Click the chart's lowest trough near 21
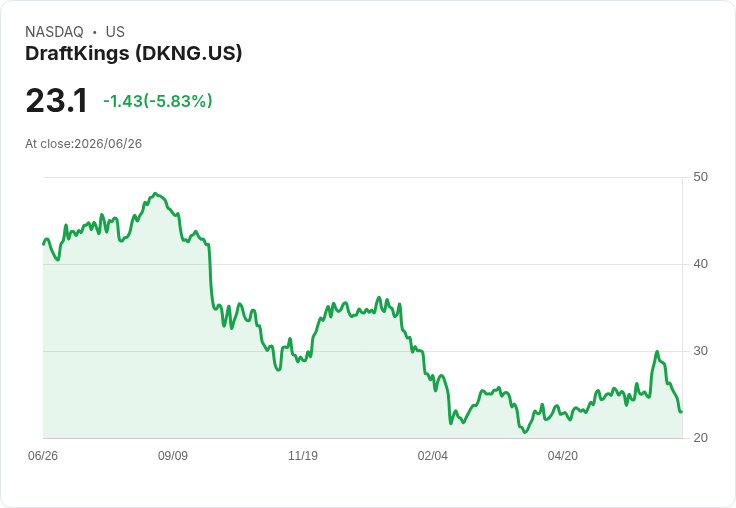 pyautogui.click(x=525, y=432)
